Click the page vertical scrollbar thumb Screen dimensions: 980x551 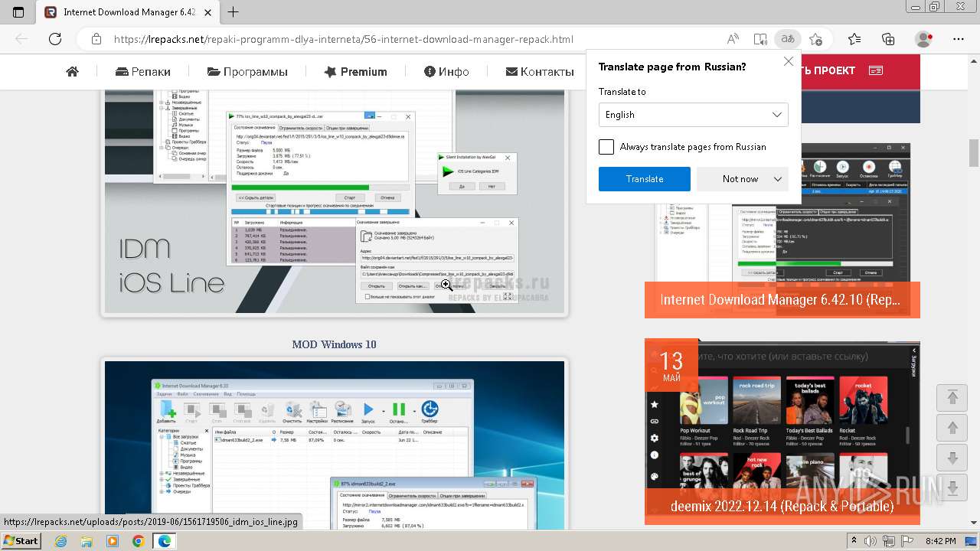(974, 152)
